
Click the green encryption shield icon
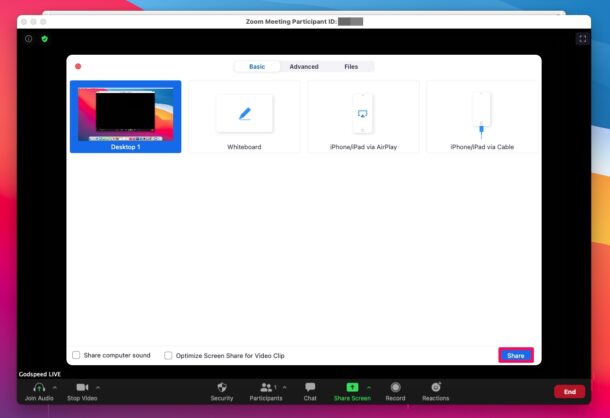(x=45, y=39)
